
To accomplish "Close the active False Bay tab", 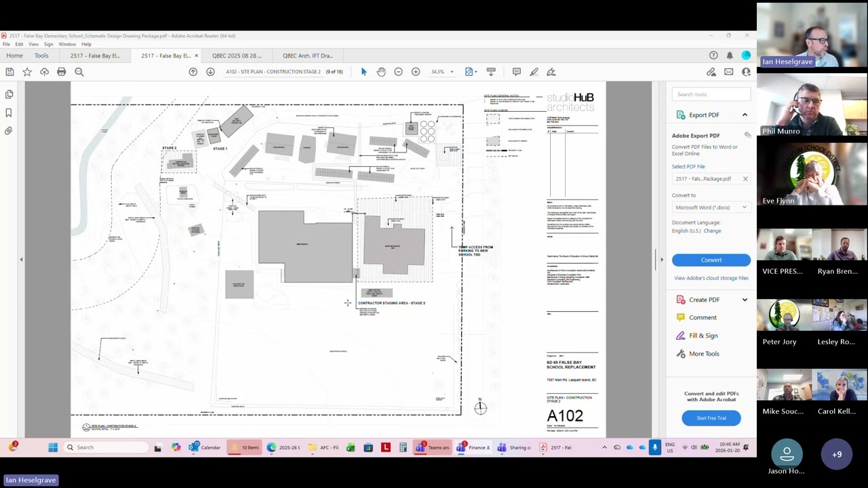I will point(197,56).
